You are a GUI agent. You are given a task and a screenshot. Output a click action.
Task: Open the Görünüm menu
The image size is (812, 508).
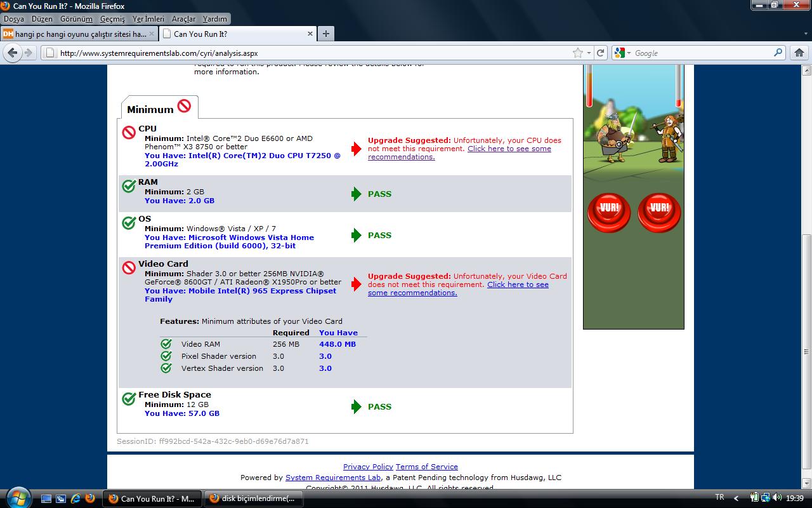[x=76, y=19]
